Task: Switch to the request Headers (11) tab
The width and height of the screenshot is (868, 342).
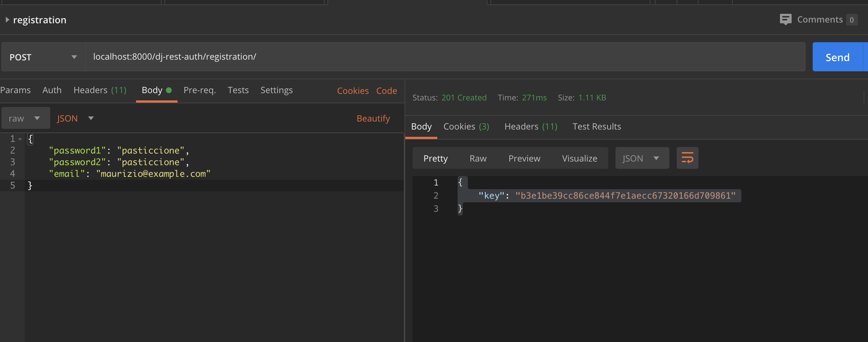Action: [100, 90]
